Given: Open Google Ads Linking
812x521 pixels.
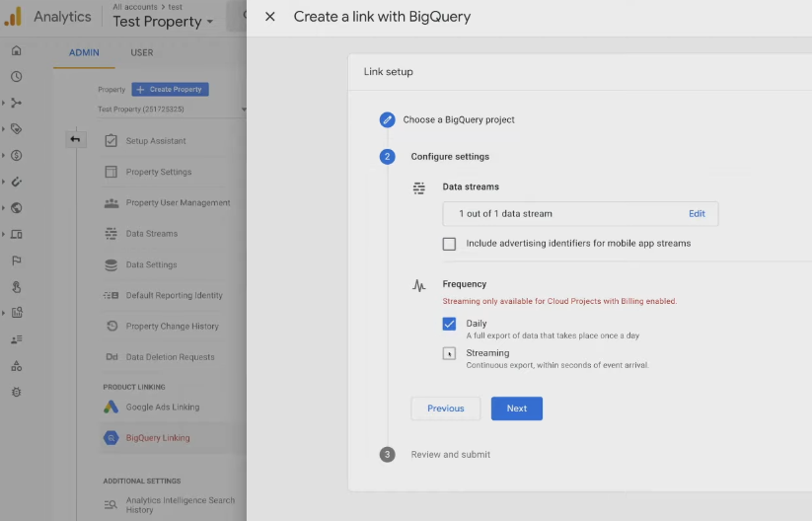Looking at the screenshot, I should point(162,407).
